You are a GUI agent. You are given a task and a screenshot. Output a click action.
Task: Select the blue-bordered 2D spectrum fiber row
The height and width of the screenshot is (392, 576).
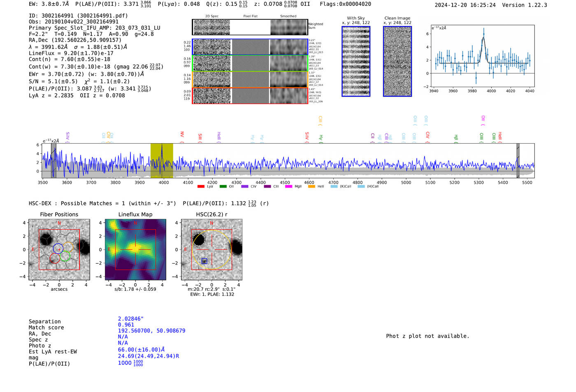click(250, 47)
